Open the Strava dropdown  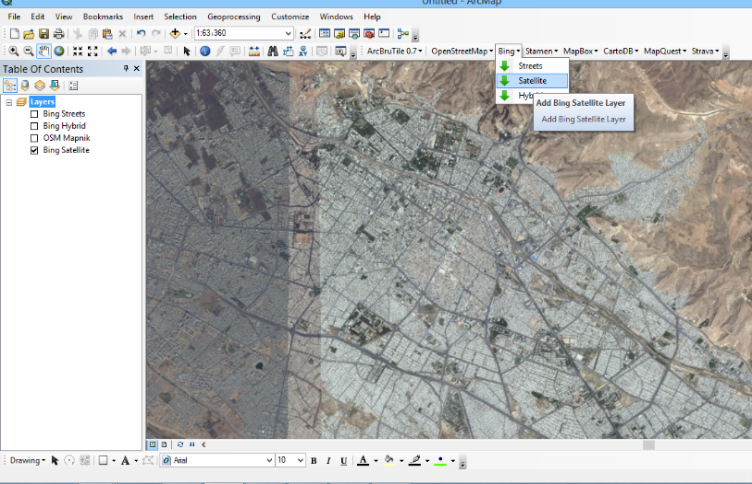[705, 51]
